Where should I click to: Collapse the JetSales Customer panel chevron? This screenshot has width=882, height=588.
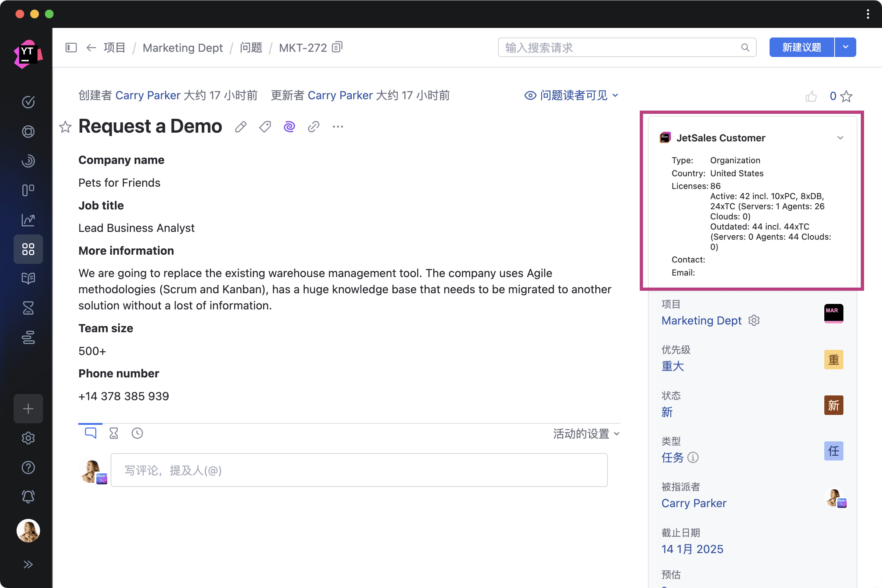(840, 137)
